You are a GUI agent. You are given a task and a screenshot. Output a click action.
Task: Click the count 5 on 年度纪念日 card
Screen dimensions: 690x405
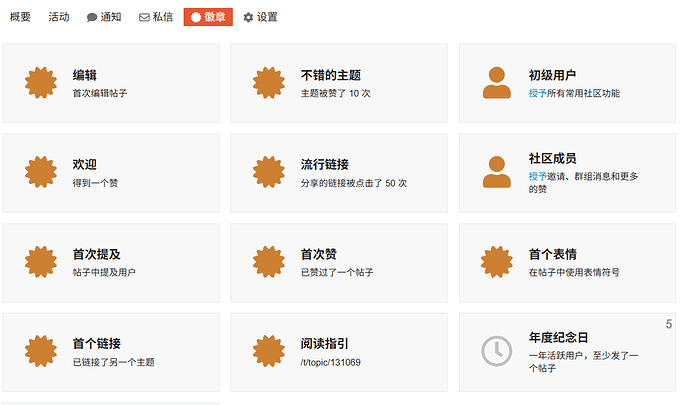tap(668, 324)
